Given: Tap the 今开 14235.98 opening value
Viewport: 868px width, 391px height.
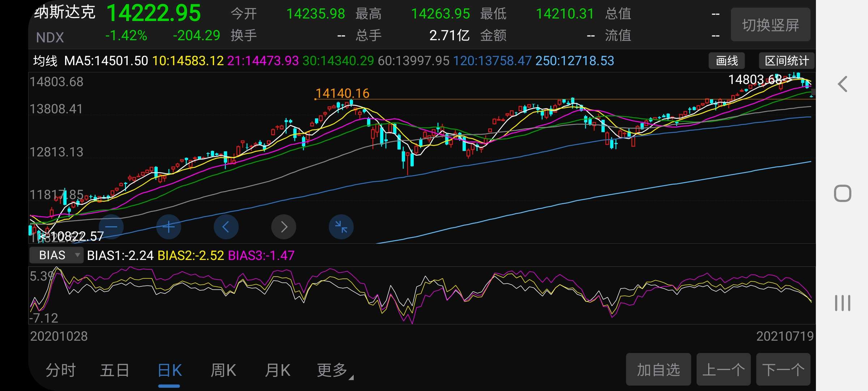Looking at the screenshot, I should [x=316, y=14].
